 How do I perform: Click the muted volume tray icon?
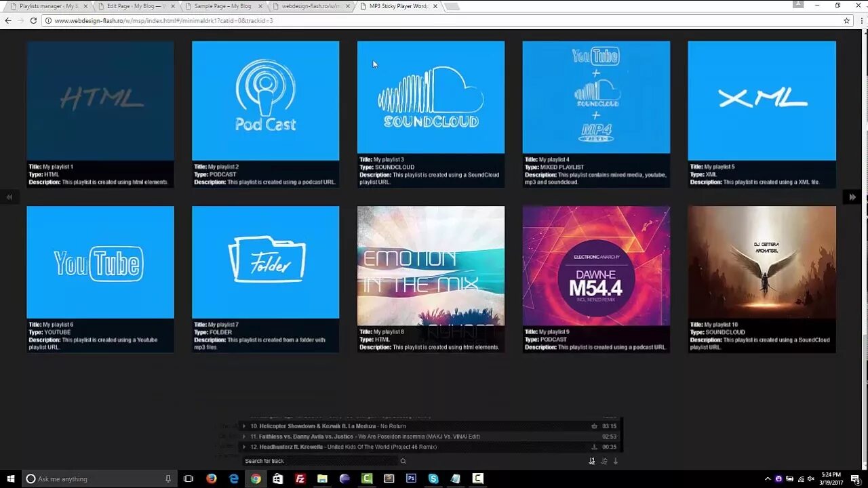point(811,479)
